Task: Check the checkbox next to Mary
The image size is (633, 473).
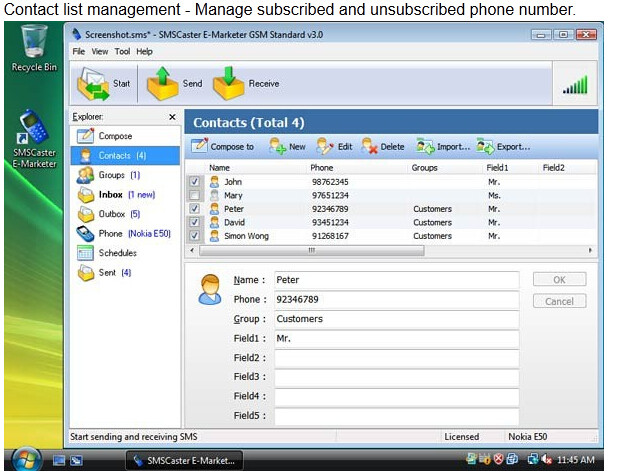Action: (x=194, y=195)
